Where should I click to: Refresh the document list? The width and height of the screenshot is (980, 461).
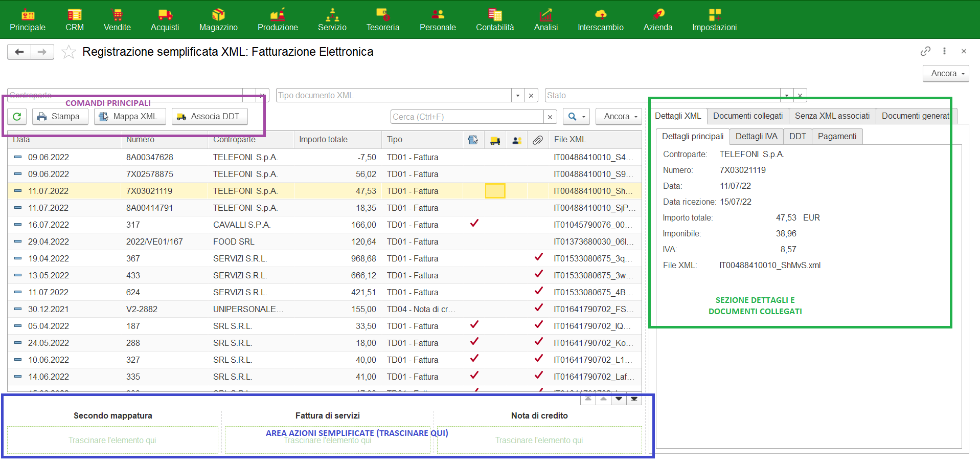(17, 117)
